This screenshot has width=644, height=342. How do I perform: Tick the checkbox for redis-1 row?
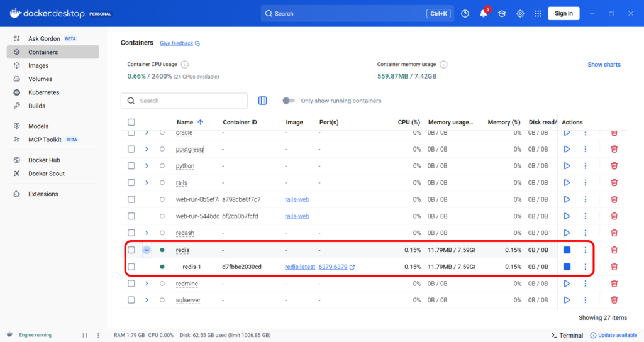(131, 267)
